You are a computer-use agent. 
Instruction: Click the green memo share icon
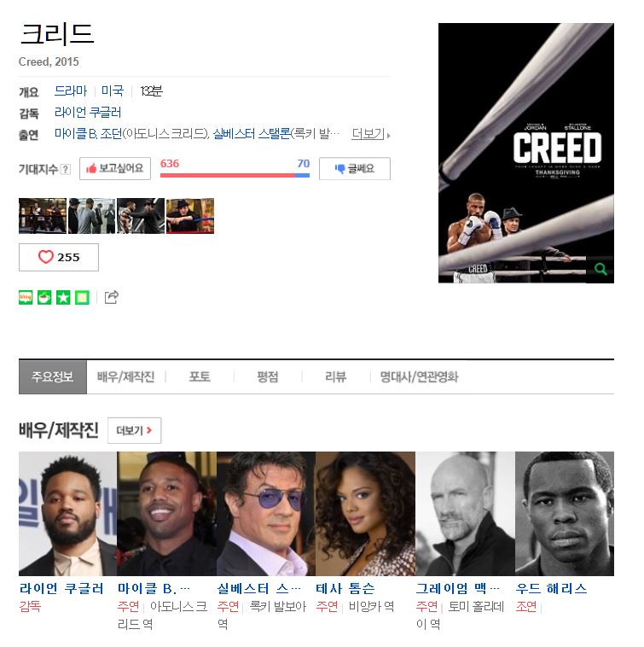[82, 297]
